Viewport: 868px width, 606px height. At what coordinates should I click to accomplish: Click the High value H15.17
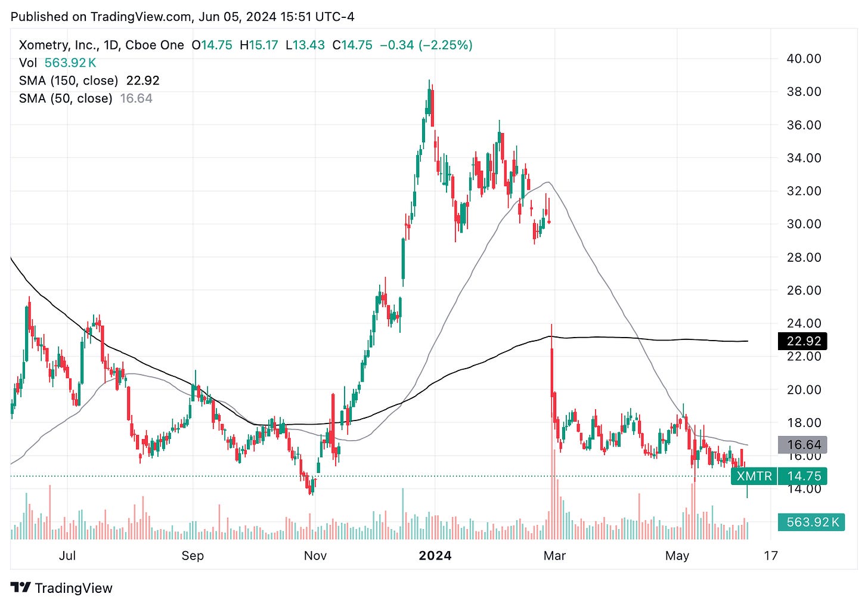pos(259,45)
